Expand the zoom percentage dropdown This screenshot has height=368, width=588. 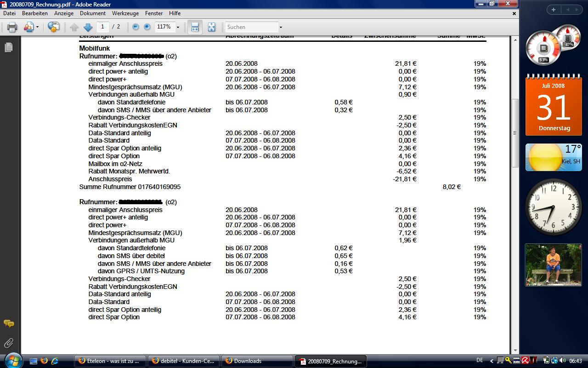coord(178,27)
